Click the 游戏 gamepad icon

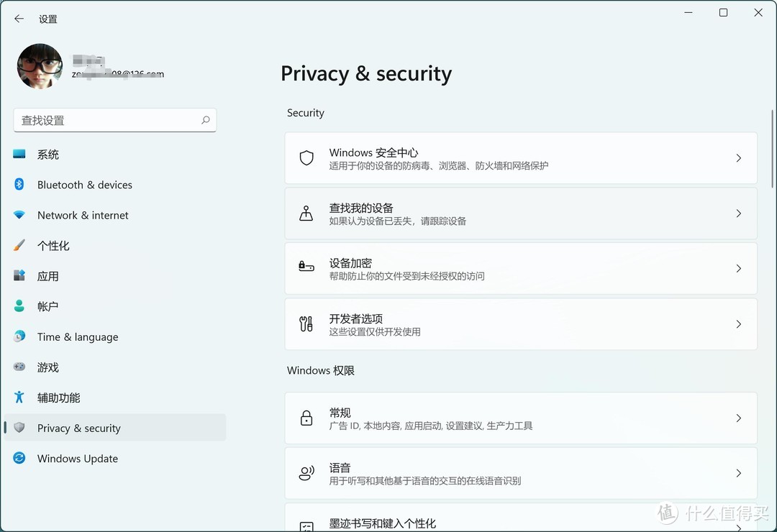(x=19, y=367)
